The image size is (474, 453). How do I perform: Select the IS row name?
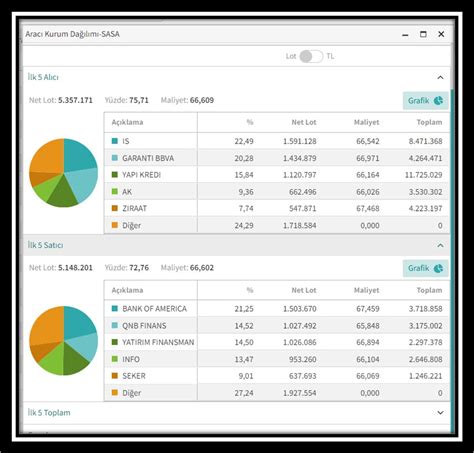click(x=126, y=141)
